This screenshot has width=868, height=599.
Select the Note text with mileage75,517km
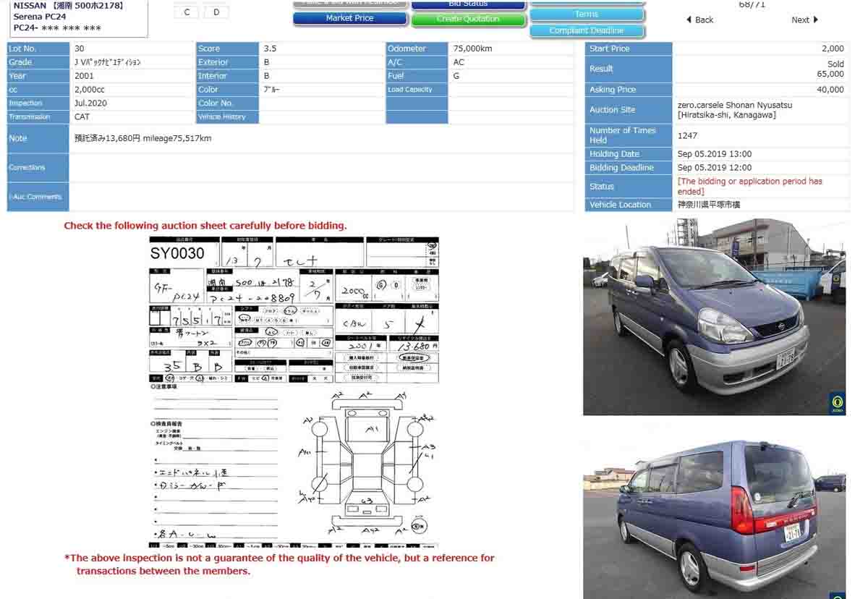(143, 138)
